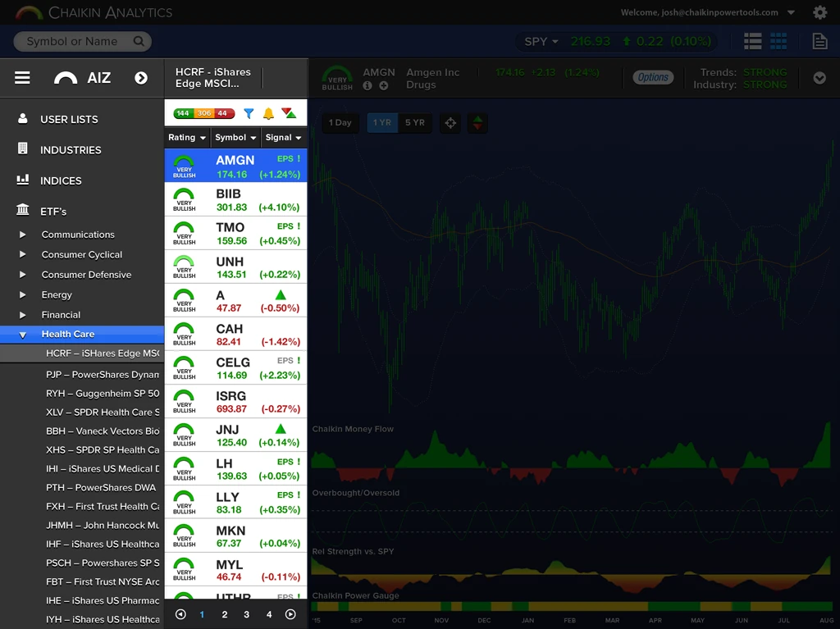Click the green signal triangle on A row
The width and height of the screenshot is (840, 629).
(281, 294)
